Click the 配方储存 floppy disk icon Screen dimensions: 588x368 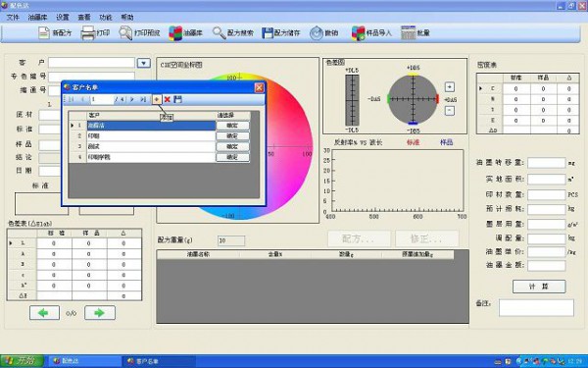pyautogui.click(x=268, y=33)
